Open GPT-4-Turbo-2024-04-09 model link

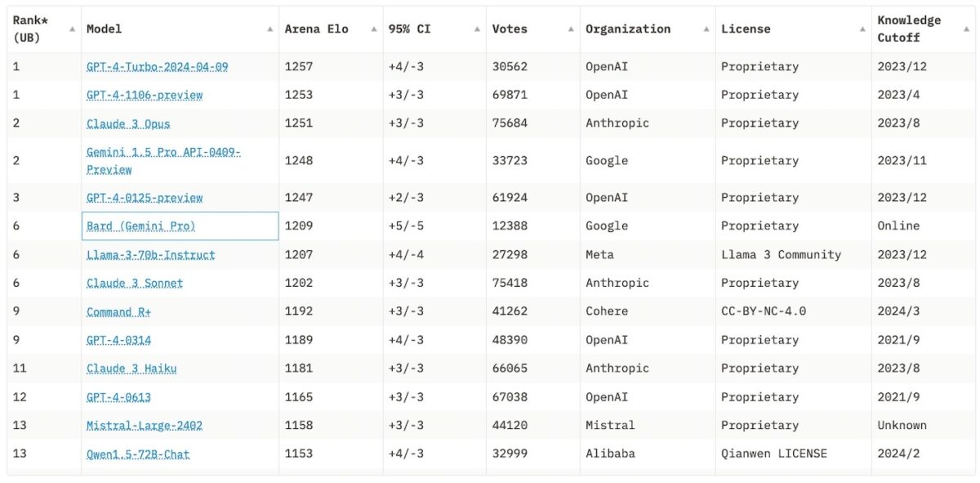158,67
